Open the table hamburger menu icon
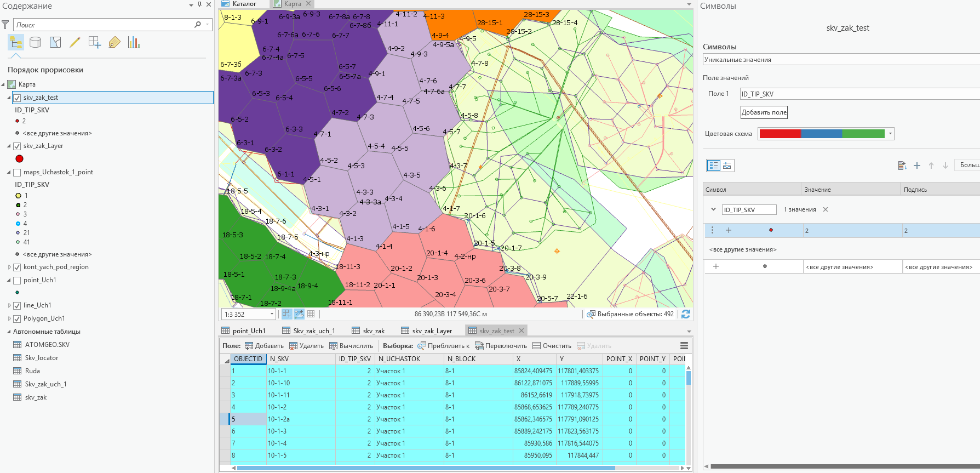Viewport: 980px width, 473px height. pos(684,346)
